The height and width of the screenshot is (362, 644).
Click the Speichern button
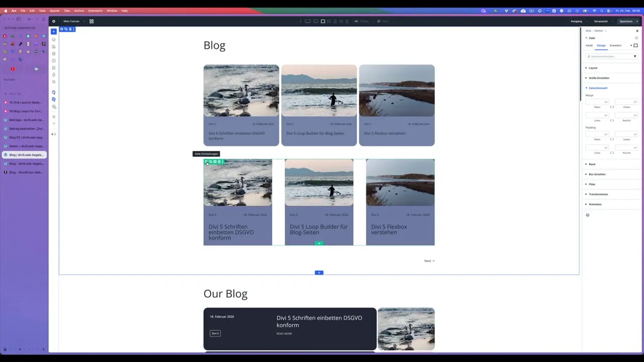626,21
